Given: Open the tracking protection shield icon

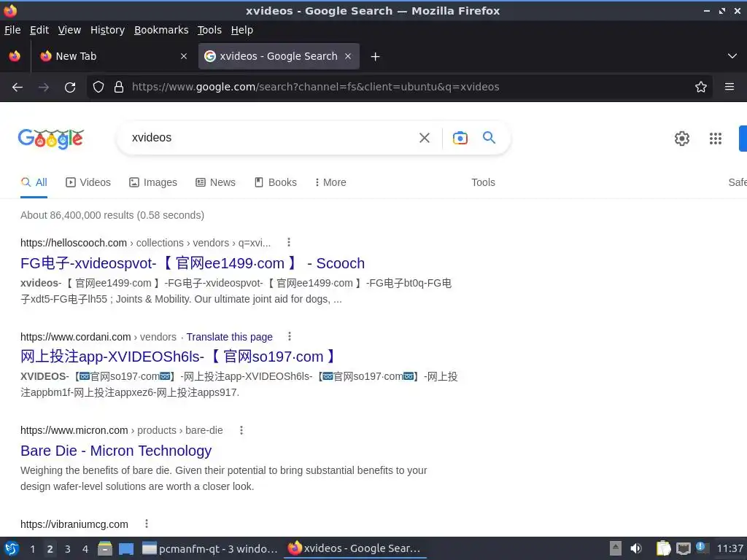Looking at the screenshot, I should click(x=98, y=87).
